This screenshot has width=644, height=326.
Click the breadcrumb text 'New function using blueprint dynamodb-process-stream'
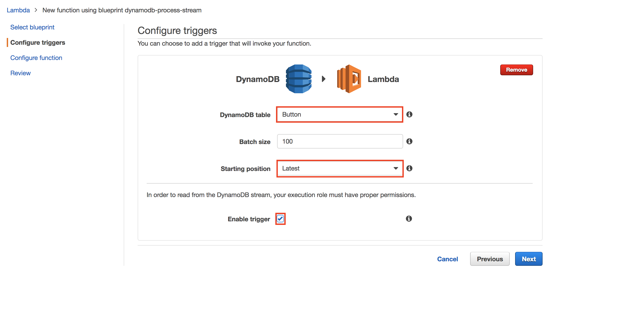122,10
